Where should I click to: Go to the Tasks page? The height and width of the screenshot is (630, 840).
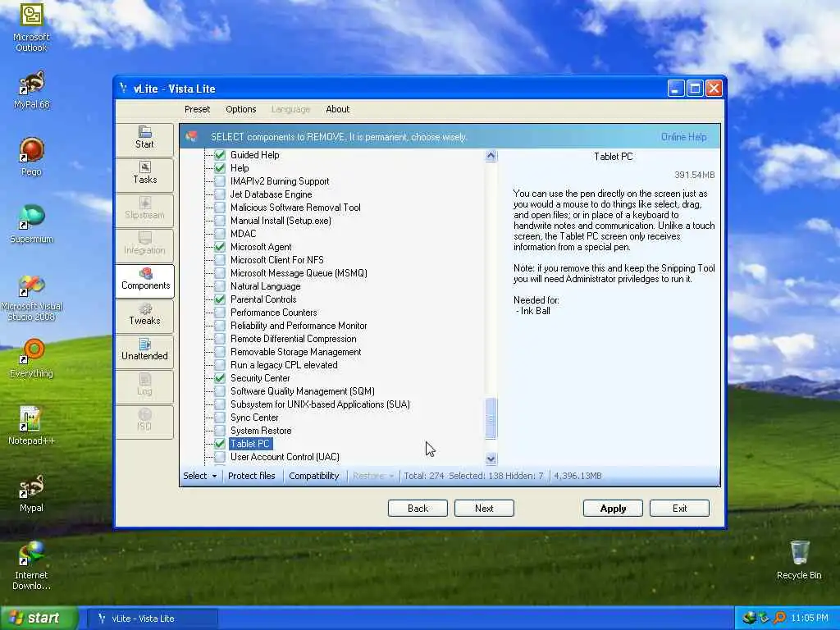pyautogui.click(x=144, y=174)
